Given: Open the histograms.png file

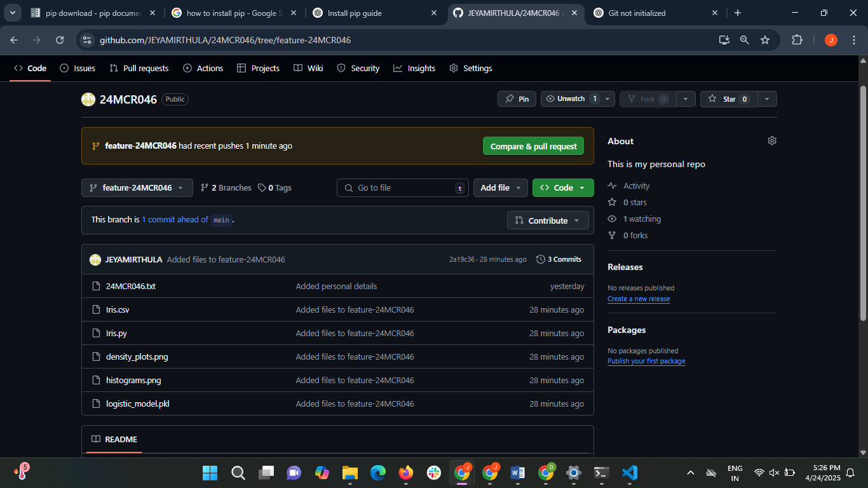Looking at the screenshot, I should point(133,380).
